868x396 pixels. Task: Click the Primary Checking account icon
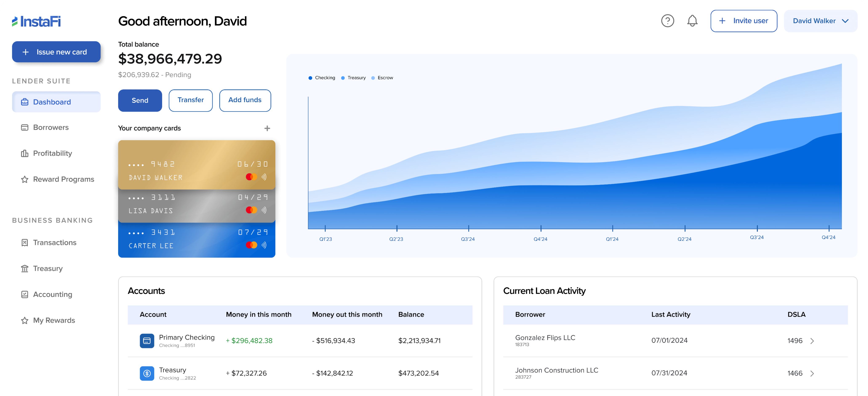(x=147, y=341)
